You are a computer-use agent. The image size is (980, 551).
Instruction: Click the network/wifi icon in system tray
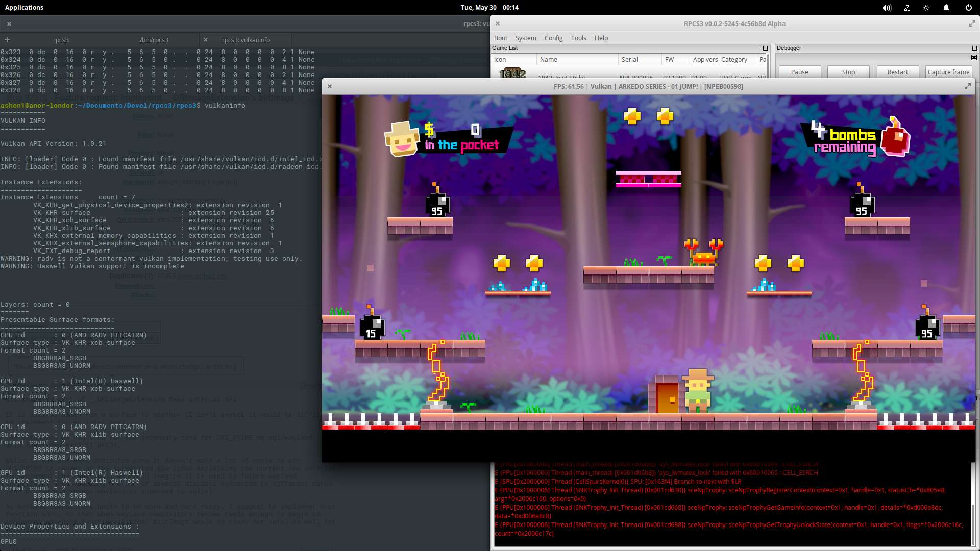click(906, 8)
